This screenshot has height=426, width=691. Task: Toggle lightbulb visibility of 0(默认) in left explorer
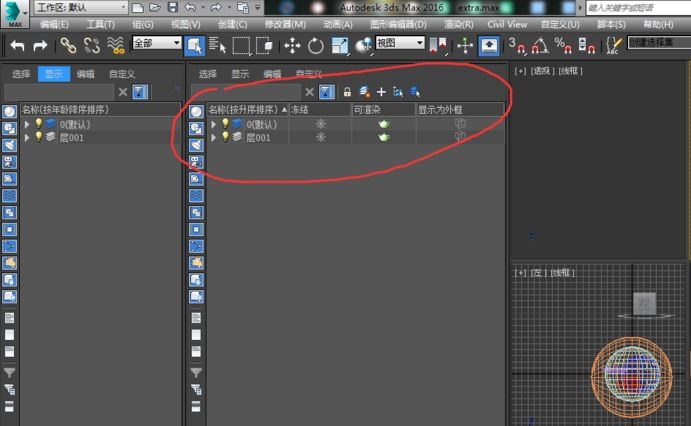click(39, 124)
